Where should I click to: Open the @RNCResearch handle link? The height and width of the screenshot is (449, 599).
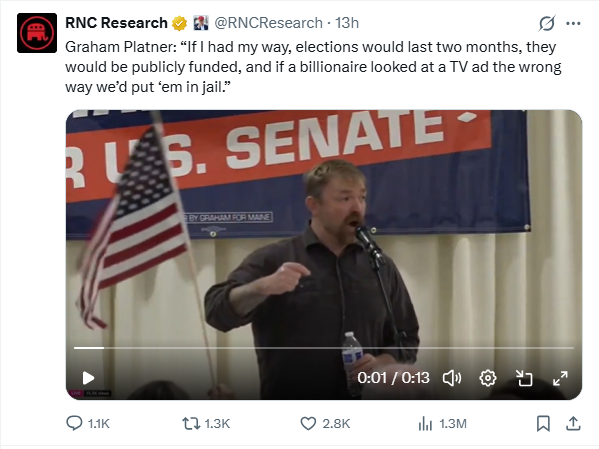(269, 23)
